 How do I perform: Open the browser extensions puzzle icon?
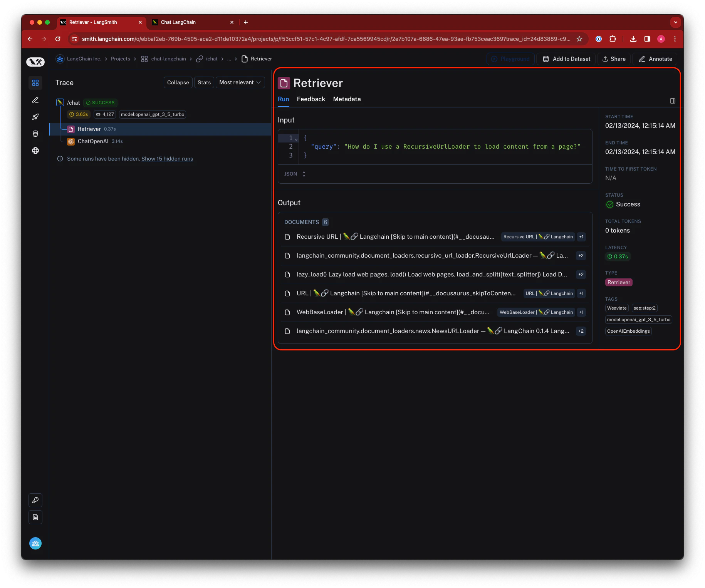tap(613, 39)
